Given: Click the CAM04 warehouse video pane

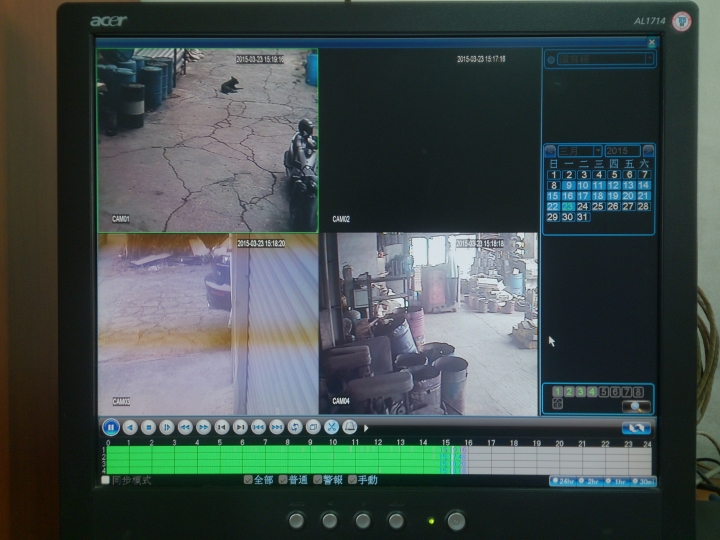Looking at the screenshot, I should click(429, 324).
